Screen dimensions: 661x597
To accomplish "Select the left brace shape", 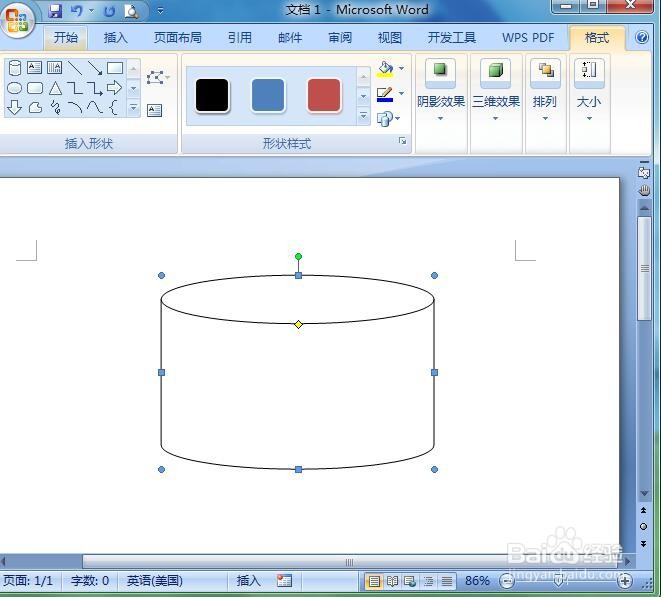I will [114, 108].
